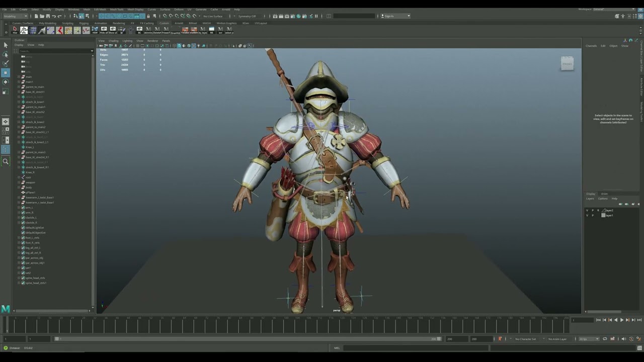Click the Show all shelf button
644x362 pixels.
click(x=113, y=30)
